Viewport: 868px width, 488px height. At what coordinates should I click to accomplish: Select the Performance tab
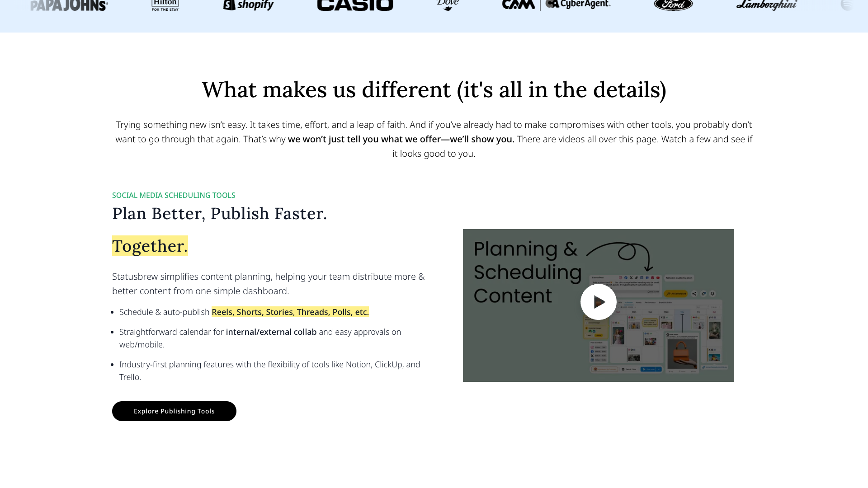650,302
